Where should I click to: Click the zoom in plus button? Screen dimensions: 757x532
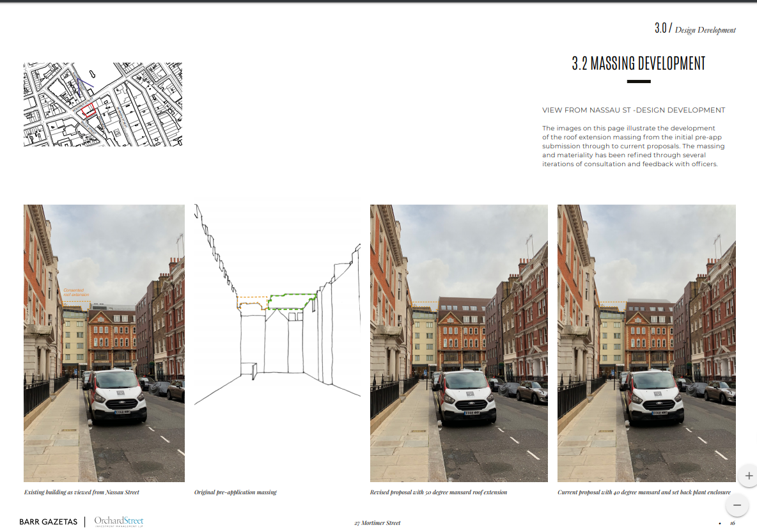point(748,476)
